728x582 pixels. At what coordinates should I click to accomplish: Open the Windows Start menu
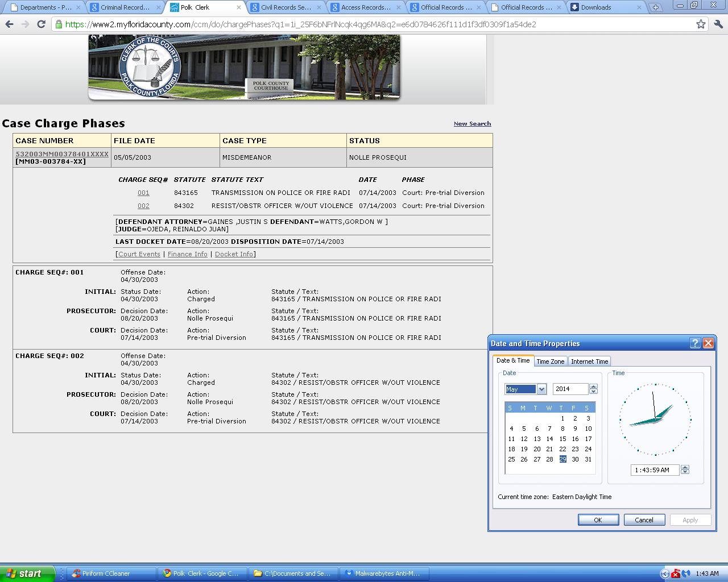tap(27, 573)
